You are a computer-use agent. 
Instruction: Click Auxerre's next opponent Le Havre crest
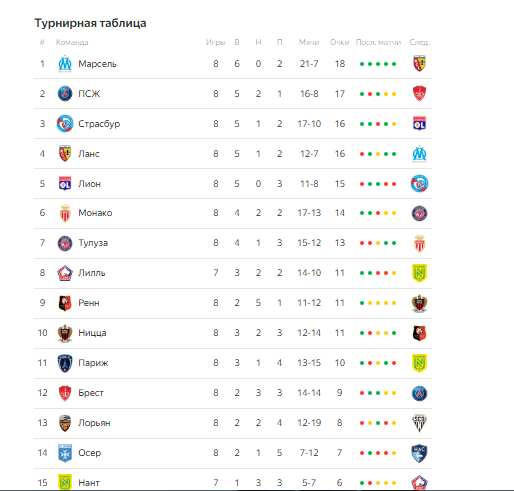419,453
